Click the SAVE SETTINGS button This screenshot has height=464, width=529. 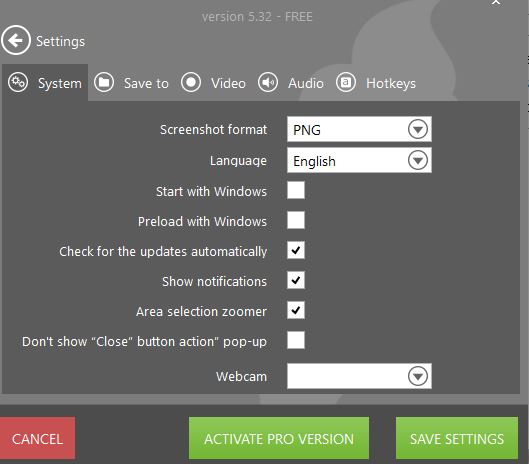click(x=457, y=438)
